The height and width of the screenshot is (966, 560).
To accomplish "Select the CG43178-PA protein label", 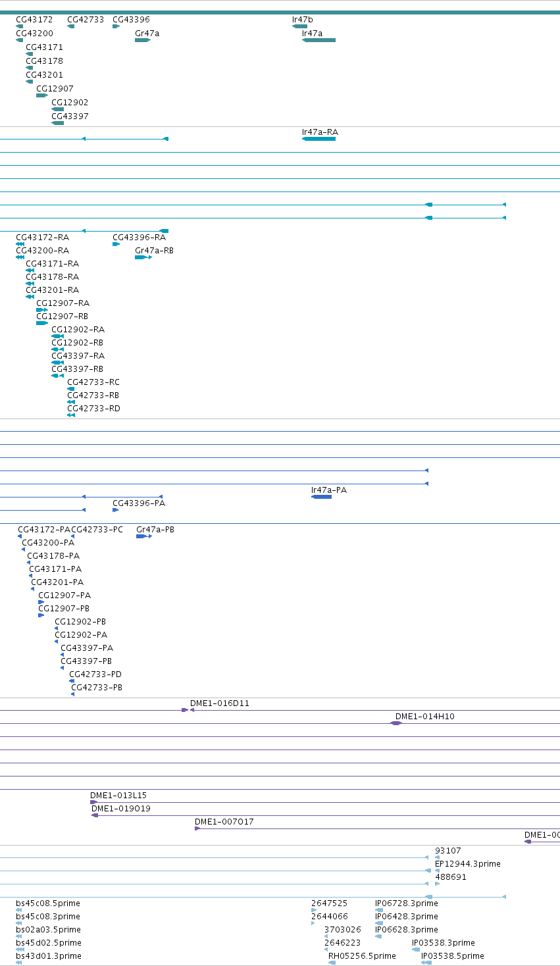I will [x=53, y=556].
